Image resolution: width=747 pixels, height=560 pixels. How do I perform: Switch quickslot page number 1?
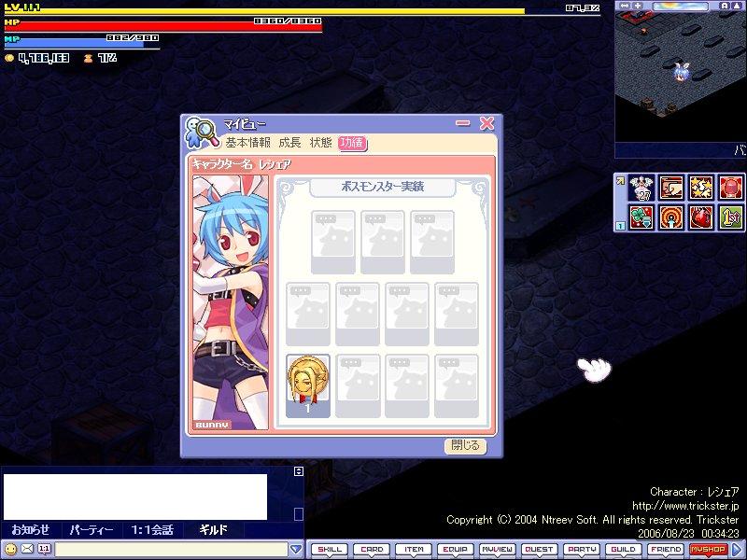tap(620, 226)
